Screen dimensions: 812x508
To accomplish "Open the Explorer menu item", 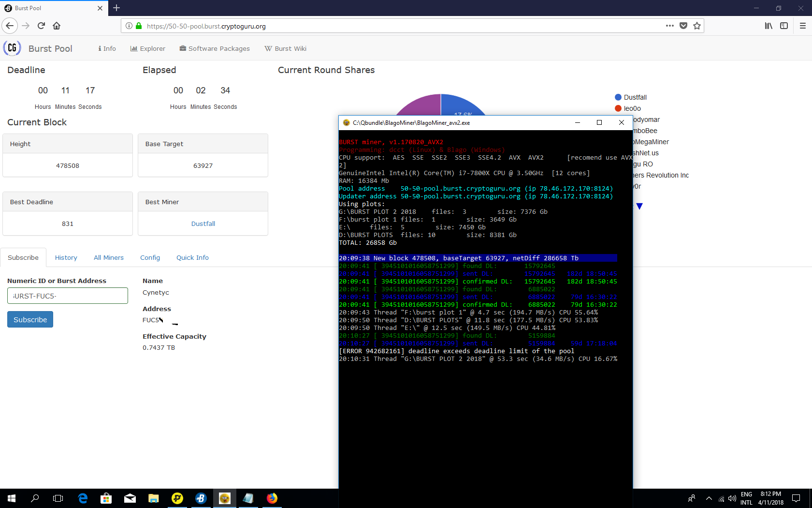I will 148,48.
